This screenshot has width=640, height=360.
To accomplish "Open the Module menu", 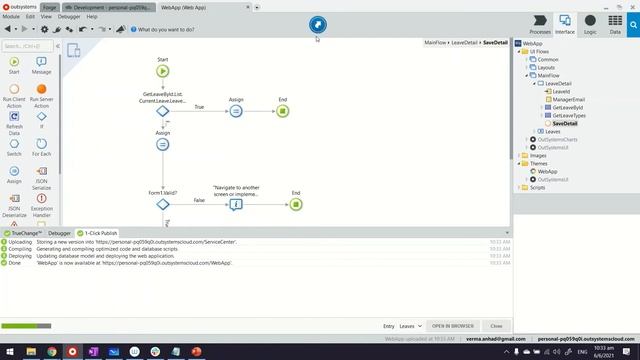I will 11,16.
